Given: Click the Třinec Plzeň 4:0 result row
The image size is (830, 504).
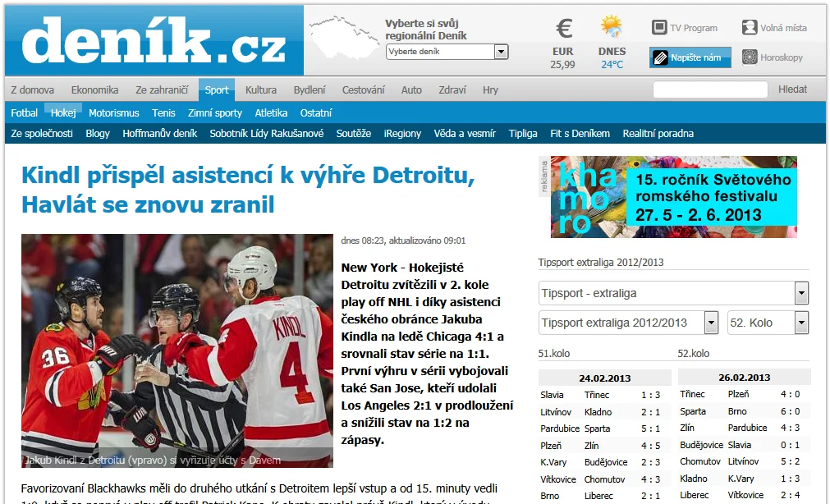Looking at the screenshot, I should (745, 394).
